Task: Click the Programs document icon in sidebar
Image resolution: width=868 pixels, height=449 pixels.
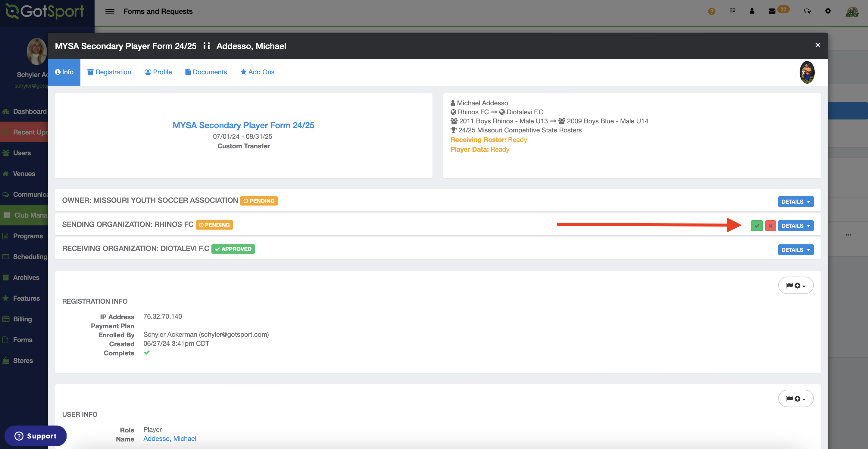Action: pos(6,236)
